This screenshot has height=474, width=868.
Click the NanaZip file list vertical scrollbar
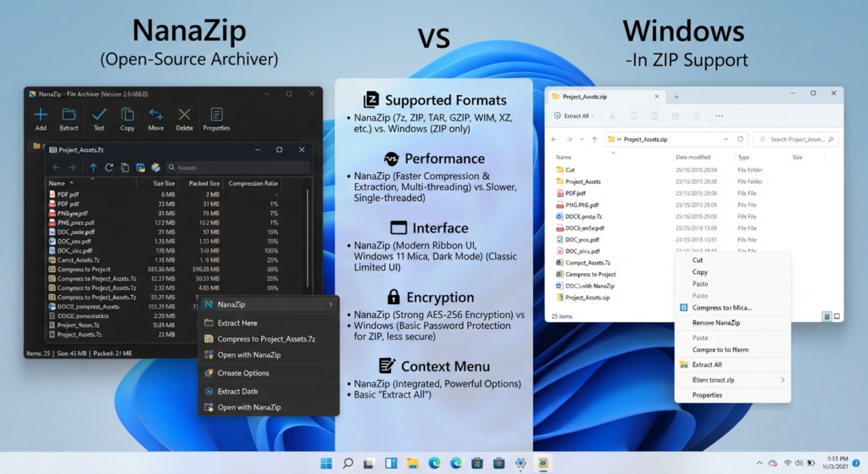[x=307, y=238]
